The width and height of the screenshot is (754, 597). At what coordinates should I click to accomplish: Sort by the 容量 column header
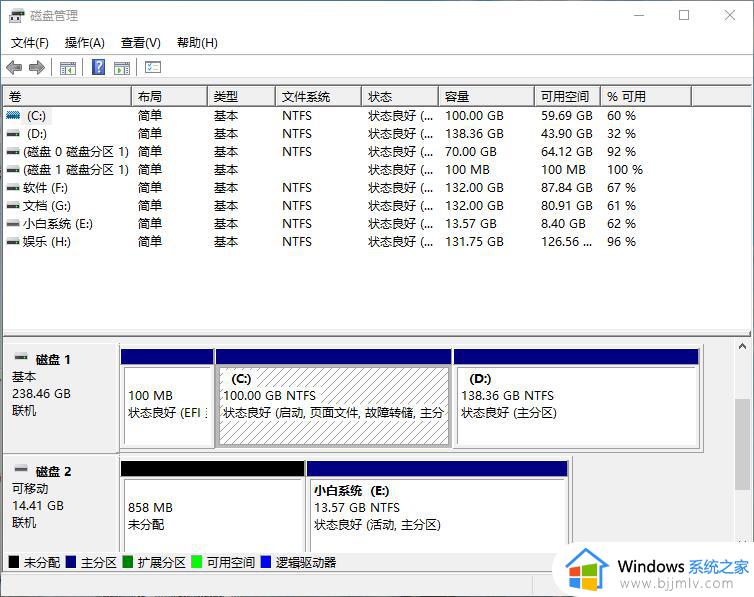487,97
